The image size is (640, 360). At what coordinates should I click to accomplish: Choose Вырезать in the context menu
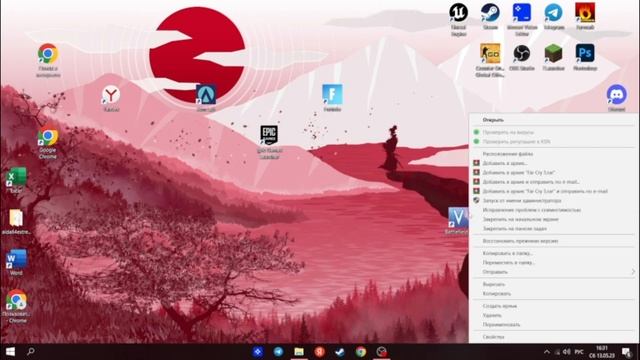point(552,284)
